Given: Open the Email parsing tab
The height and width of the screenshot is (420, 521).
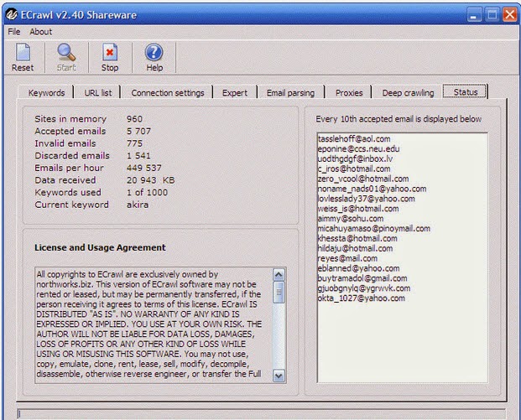Looking at the screenshot, I should (x=290, y=92).
